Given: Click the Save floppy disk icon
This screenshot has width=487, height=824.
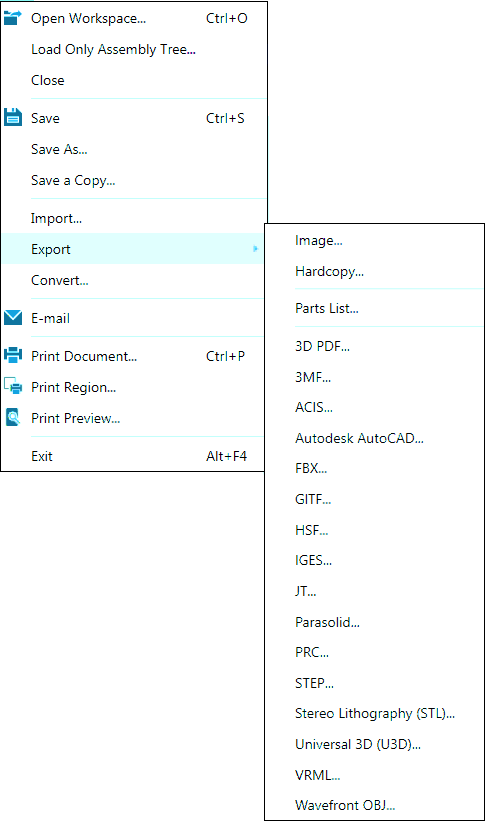Looking at the screenshot, I should (13, 117).
